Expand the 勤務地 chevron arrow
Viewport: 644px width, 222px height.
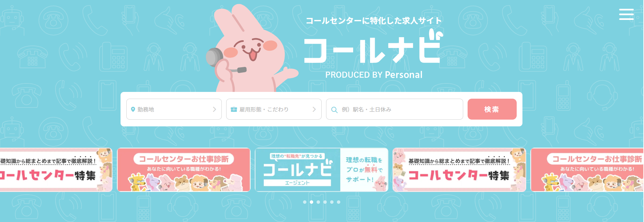click(x=214, y=109)
